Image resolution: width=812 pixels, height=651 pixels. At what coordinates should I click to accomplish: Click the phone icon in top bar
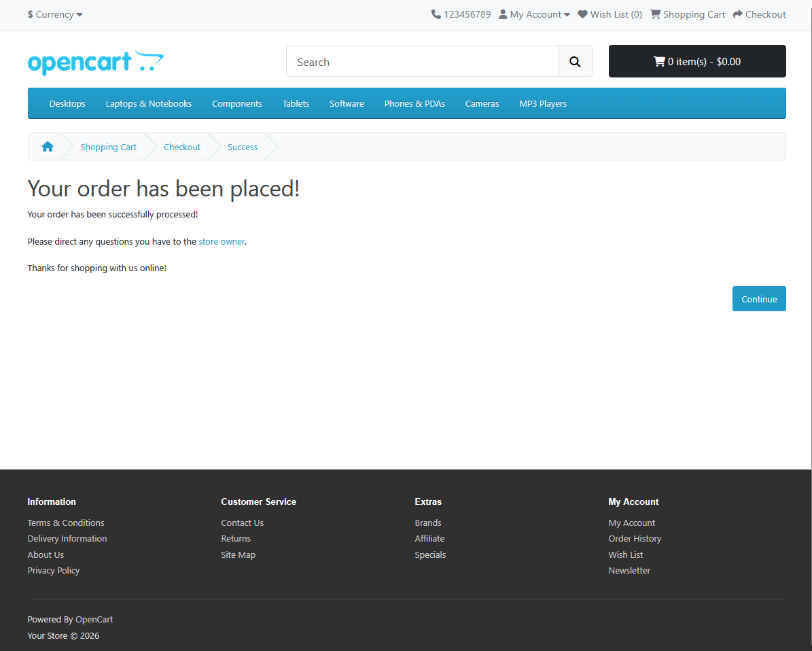tap(436, 14)
